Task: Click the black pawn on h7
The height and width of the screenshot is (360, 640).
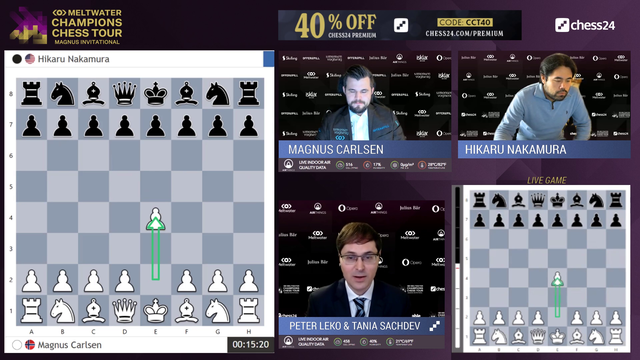Action: click(x=249, y=125)
